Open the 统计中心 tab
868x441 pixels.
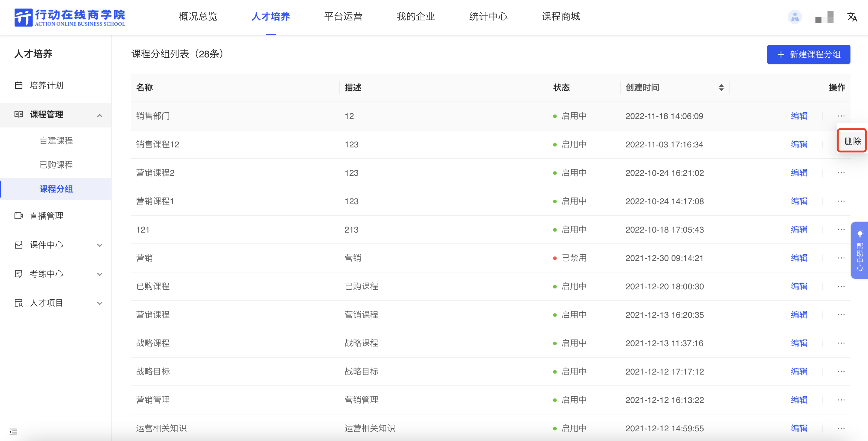pos(488,17)
